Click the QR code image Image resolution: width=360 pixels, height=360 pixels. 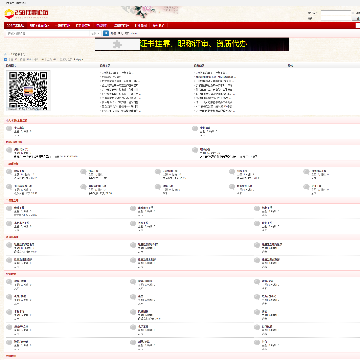coord(28,90)
